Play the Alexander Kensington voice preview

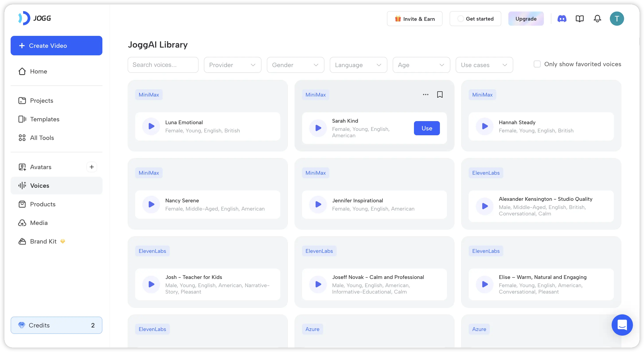click(x=484, y=206)
